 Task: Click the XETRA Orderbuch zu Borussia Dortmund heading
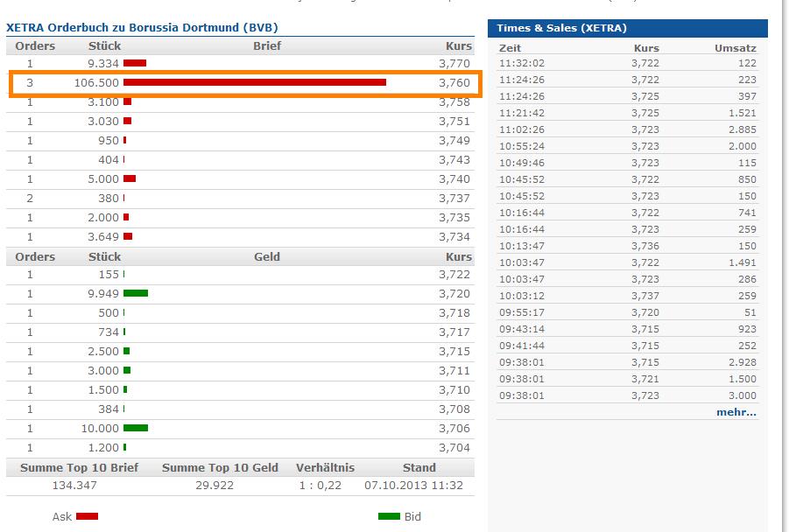(x=142, y=27)
